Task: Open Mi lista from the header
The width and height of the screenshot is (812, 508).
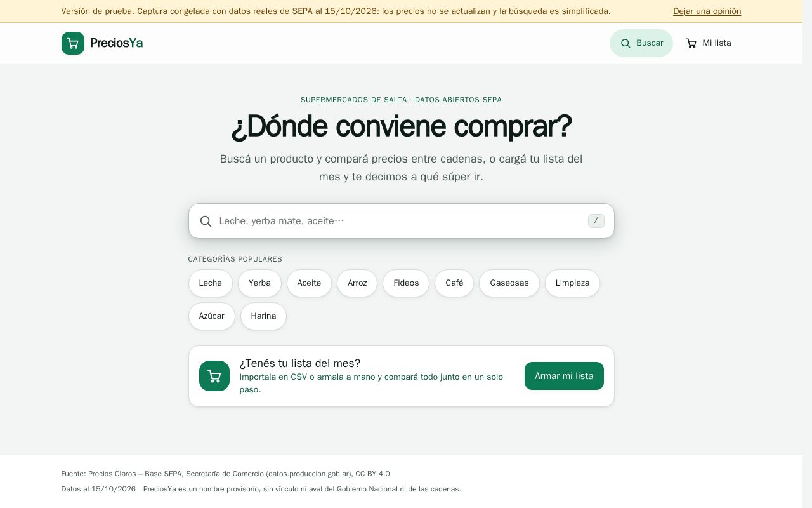Action: point(709,43)
